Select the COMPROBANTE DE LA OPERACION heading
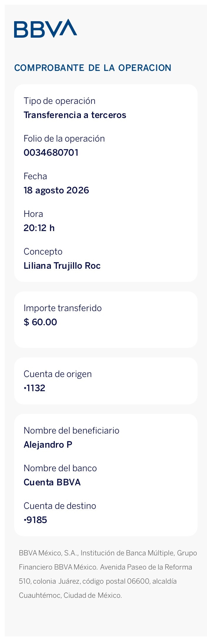207x644 pixels. [x=93, y=68]
